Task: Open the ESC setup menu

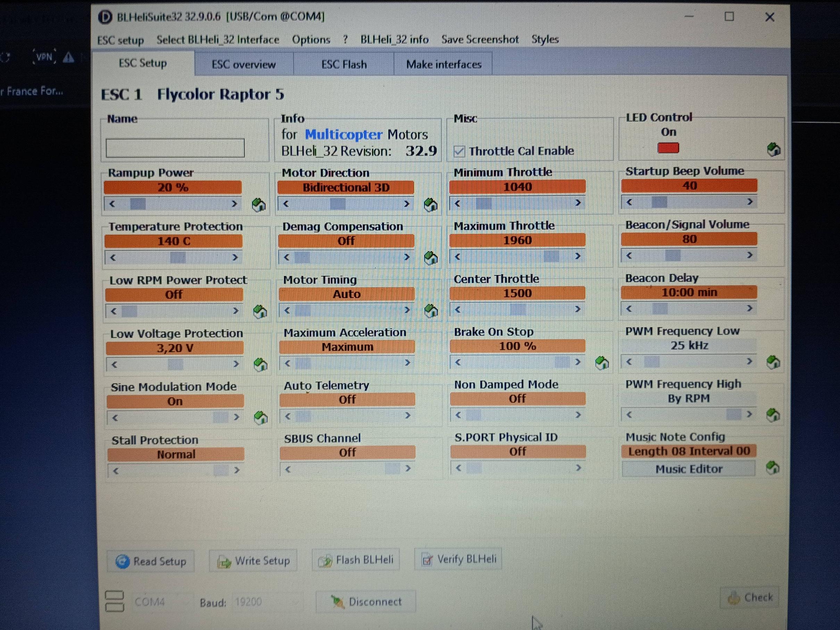Action: pyautogui.click(x=120, y=40)
